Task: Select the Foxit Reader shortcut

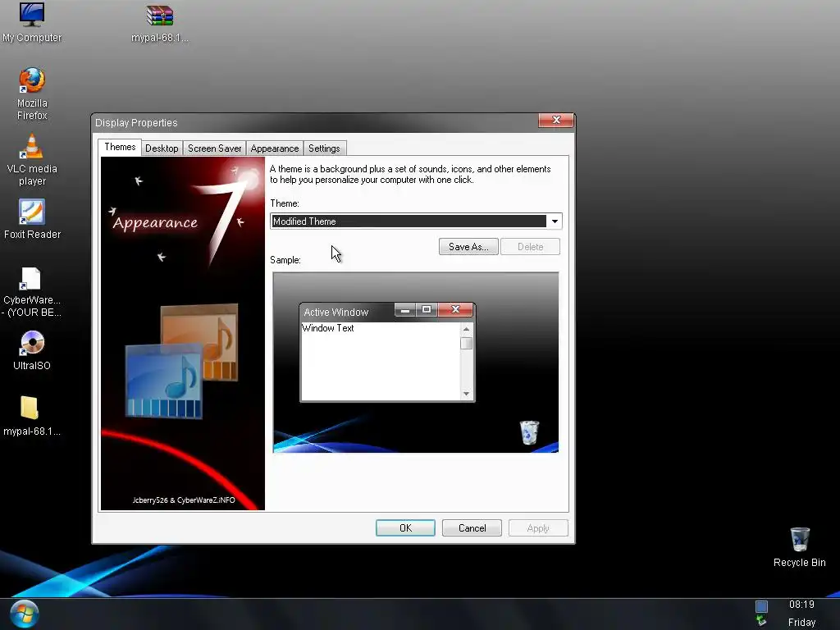Action: (32, 219)
